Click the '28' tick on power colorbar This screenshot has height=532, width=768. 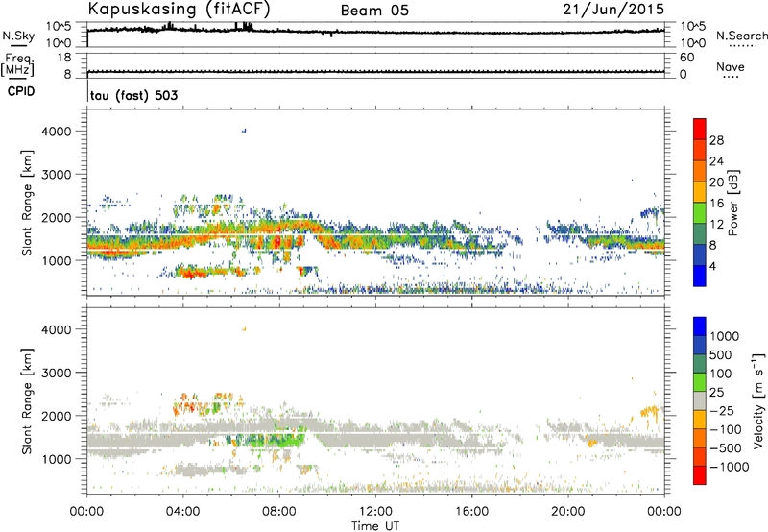(716, 140)
